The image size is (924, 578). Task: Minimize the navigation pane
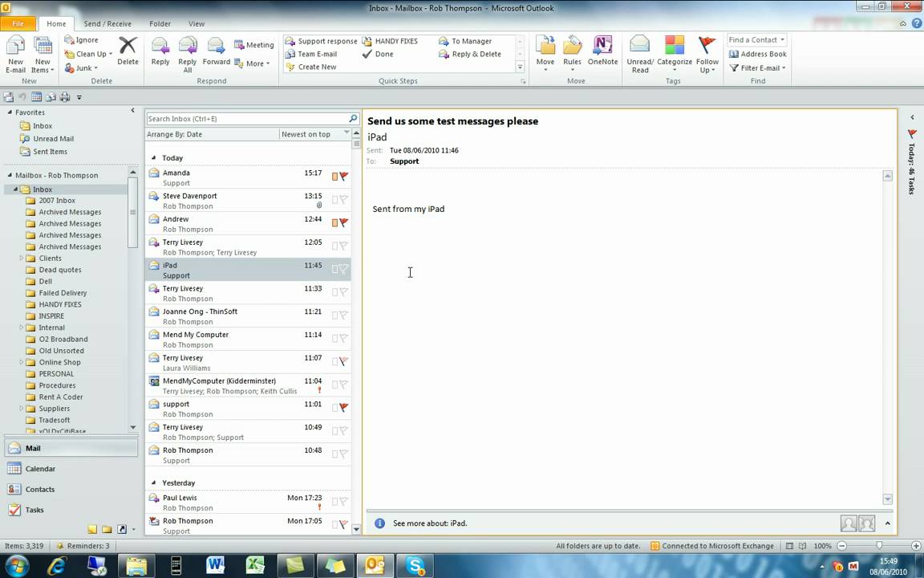coord(132,110)
